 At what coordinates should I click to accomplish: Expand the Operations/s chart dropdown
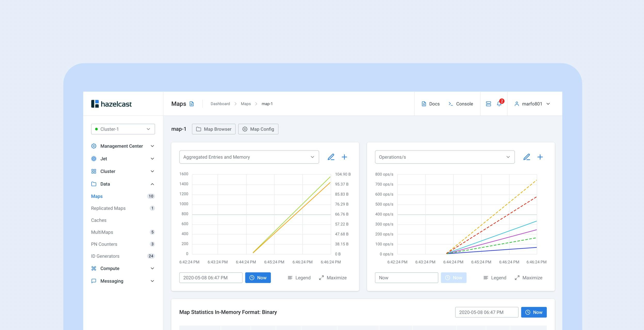(508, 156)
